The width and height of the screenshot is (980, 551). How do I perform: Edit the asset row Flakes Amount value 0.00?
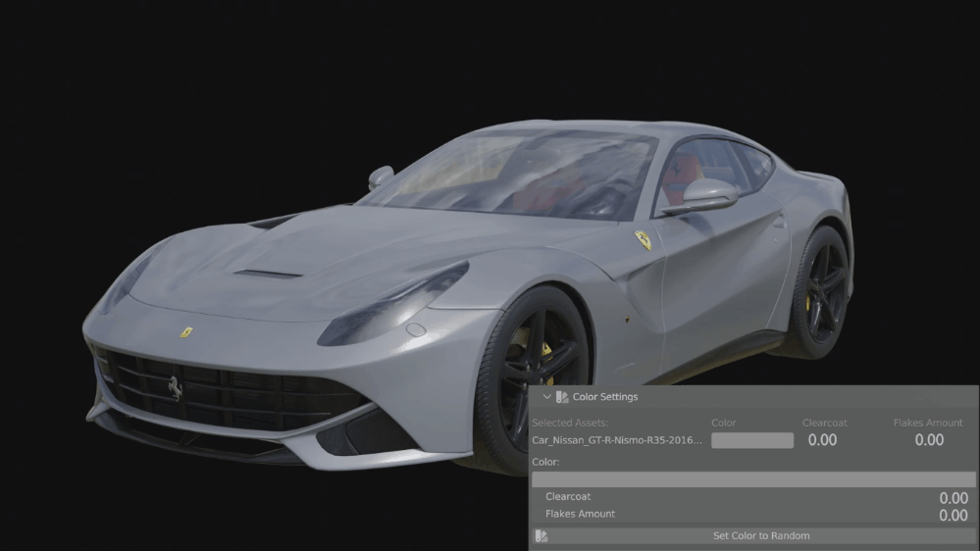pos(929,440)
